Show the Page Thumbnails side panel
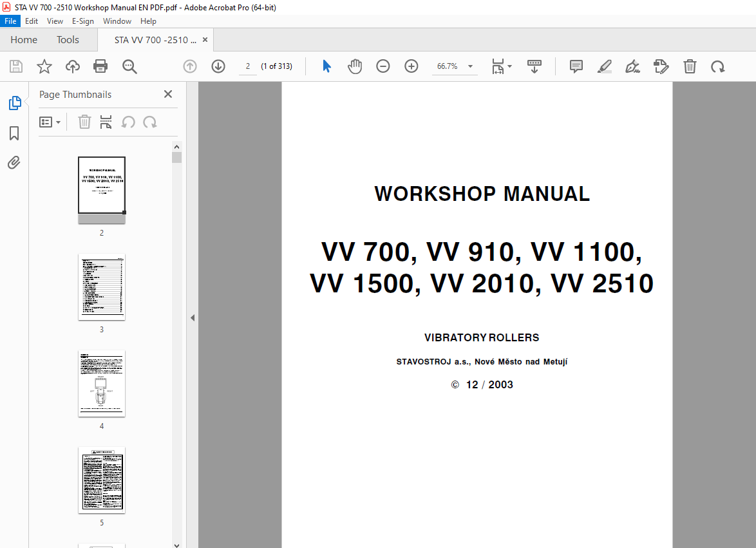This screenshot has height=548, width=756. point(14,103)
